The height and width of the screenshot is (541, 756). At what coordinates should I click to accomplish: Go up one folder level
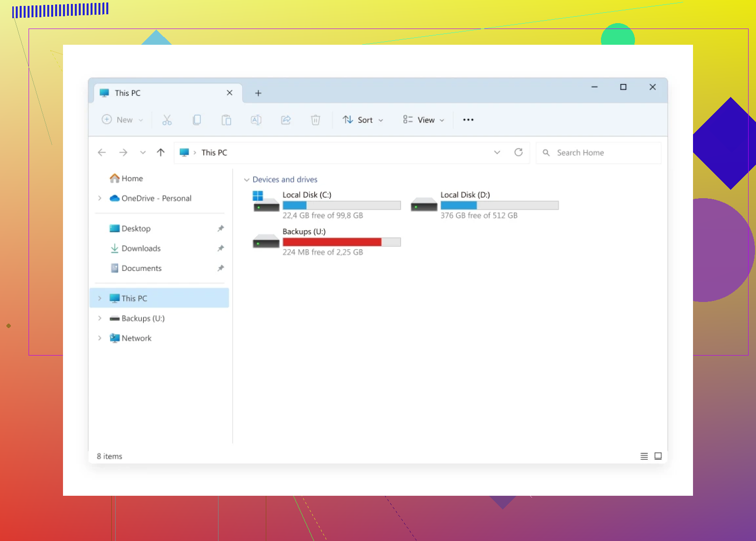coord(160,152)
